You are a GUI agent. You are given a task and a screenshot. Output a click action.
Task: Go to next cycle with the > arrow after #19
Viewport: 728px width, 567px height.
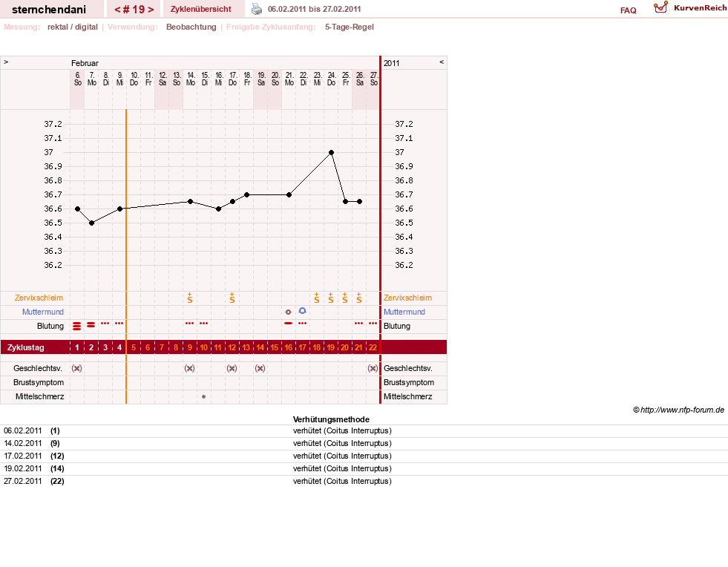pos(151,10)
